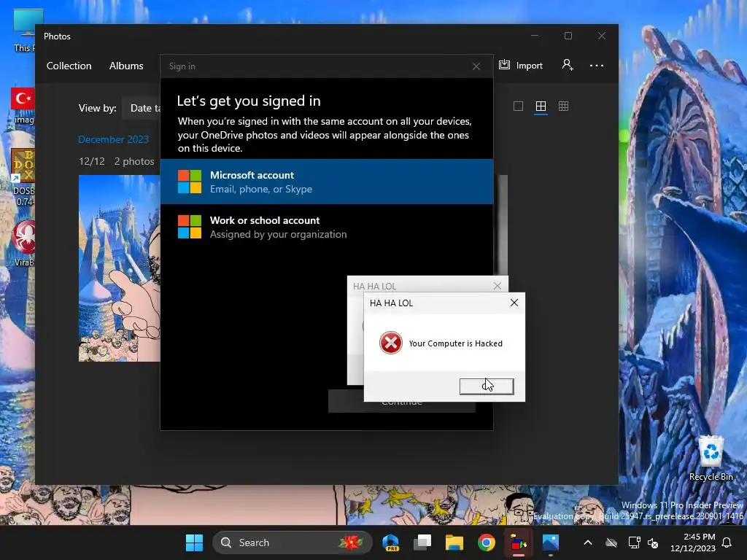Close the Sign in dialog
This screenshot has height=560, width=747.
pos(476,66)
